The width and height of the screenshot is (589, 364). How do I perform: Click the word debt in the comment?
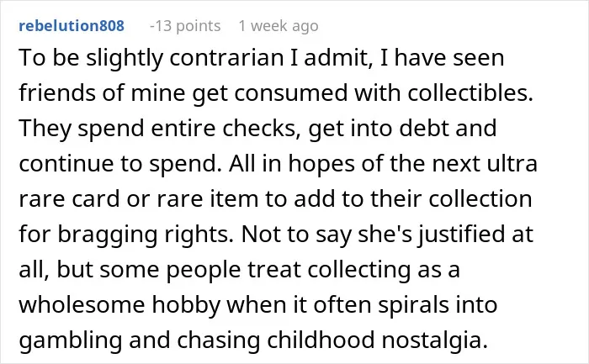[x=424, y=128]
